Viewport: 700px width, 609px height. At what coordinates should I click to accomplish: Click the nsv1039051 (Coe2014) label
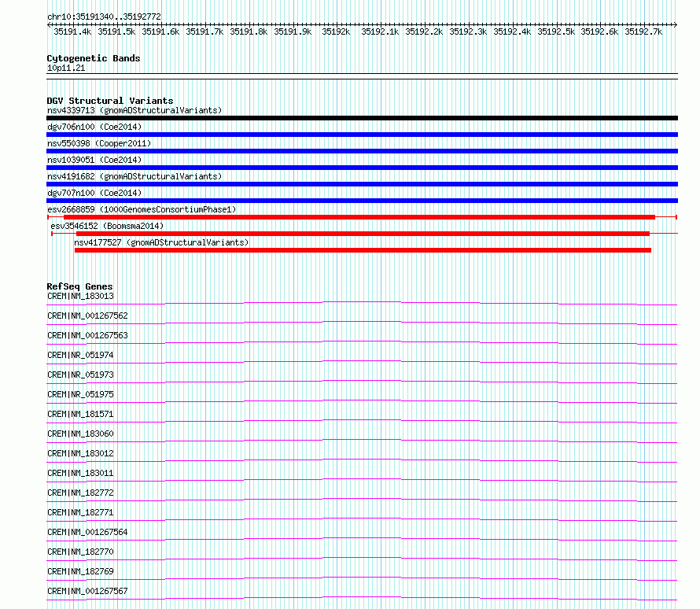tap(94, 160)
